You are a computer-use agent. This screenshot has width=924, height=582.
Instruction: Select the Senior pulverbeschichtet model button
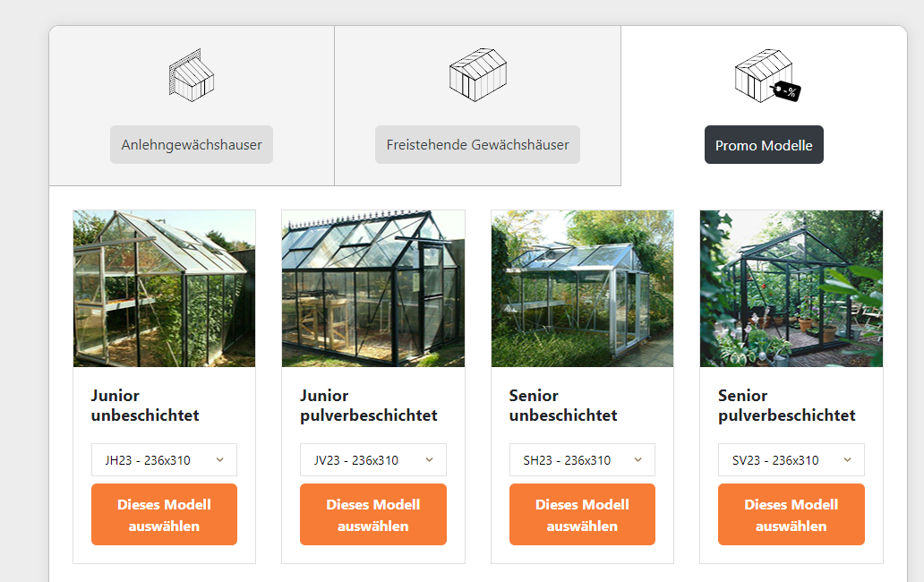pyautogui.click(x=791, y=514)
